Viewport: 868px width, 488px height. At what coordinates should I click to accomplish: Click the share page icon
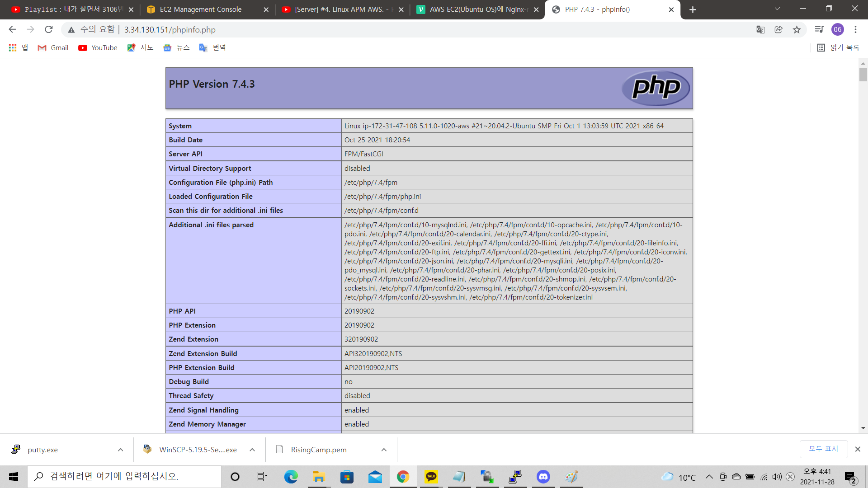point(778,29)
